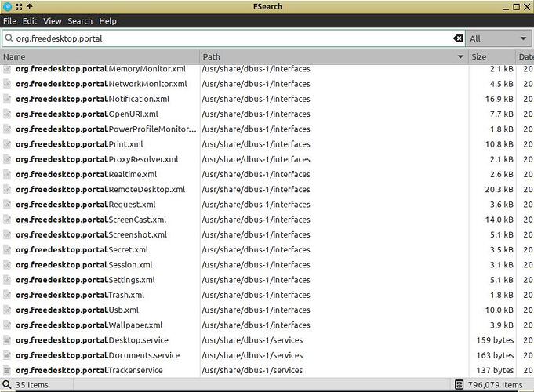
Task: Click the Print.xml file icon
Action: pos(7,144)
